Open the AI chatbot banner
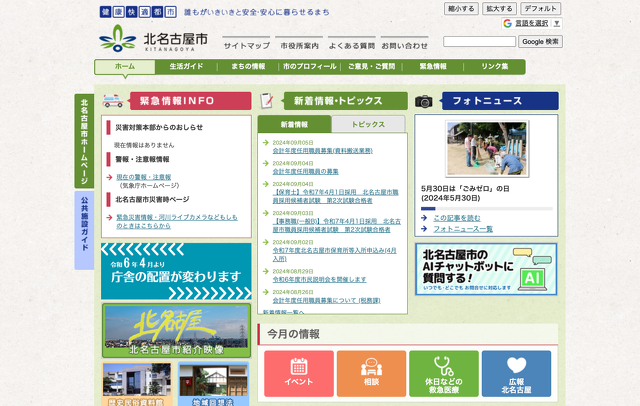640x406 pixels. pos(486,269)
